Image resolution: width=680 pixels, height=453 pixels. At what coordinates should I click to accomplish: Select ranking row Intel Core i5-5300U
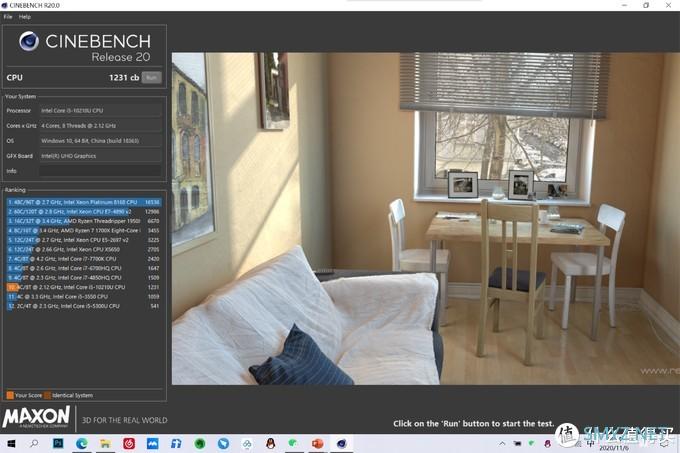(x=84, y=306)
